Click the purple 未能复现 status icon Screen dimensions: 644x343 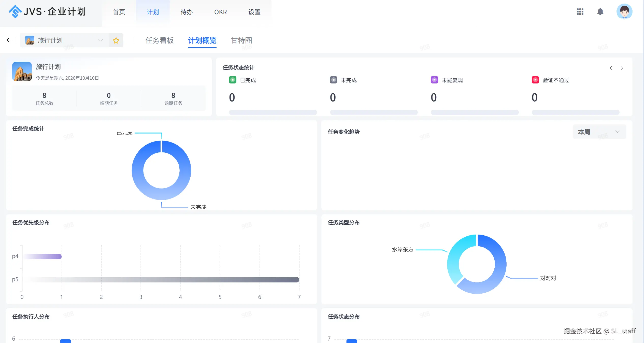(434, 80)
